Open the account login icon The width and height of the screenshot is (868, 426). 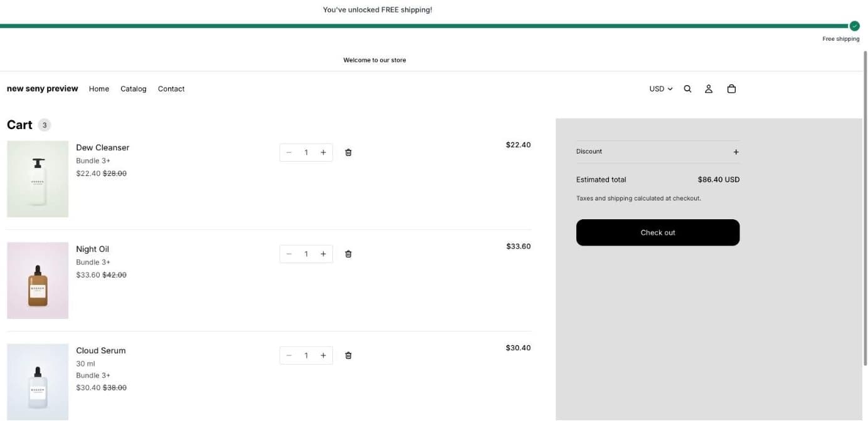click(x=709, y=89)
